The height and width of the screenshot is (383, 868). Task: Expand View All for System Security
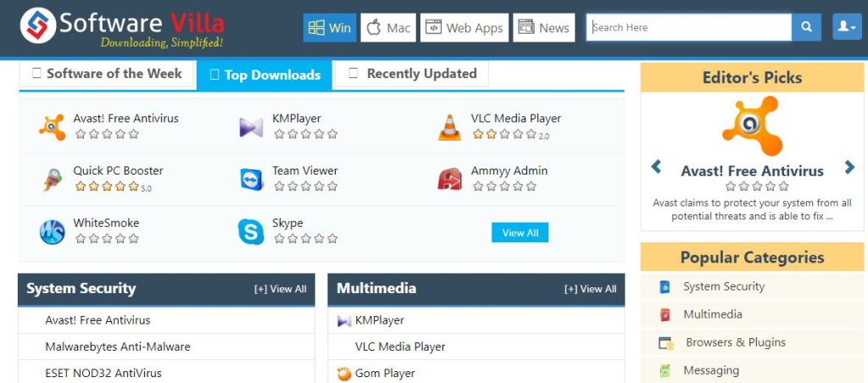280,289
